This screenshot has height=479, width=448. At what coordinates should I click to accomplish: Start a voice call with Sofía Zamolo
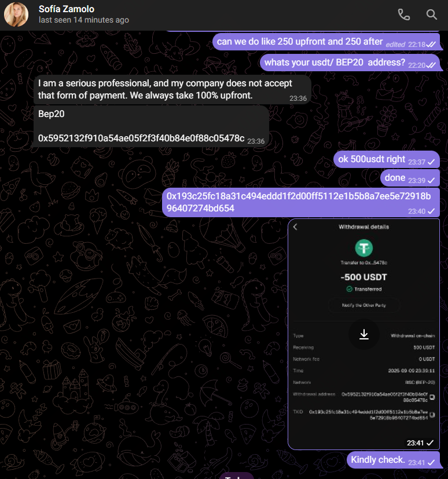pyautogui.click(x=404, y=14)
